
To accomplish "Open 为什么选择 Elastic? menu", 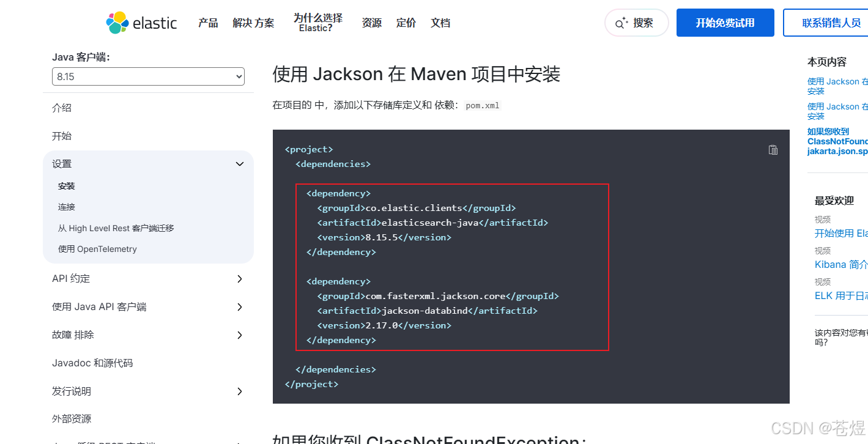I will 318,23.
